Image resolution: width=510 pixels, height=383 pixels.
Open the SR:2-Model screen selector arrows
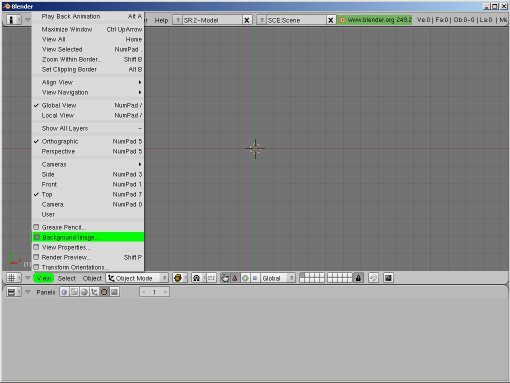[x=178, y=20]
